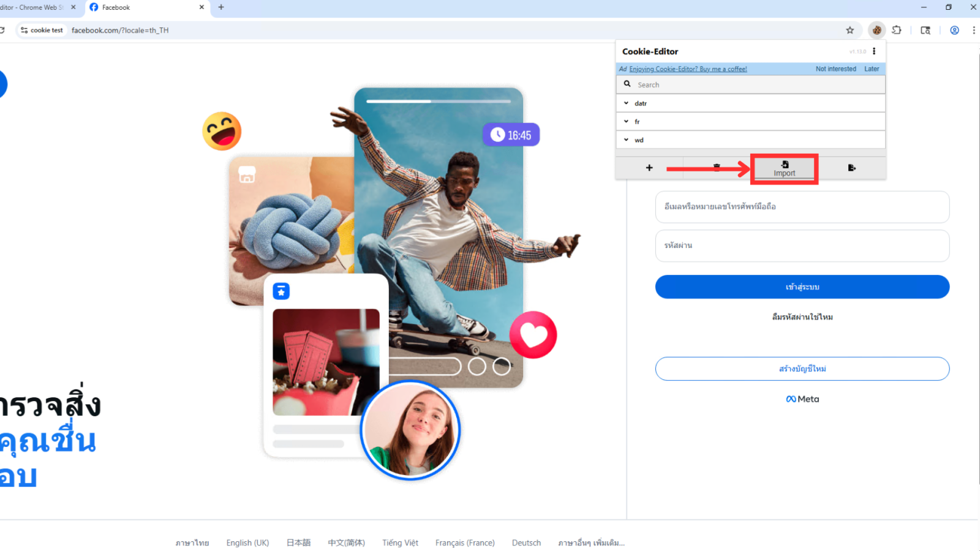Open Chrome profile avatar icon
The height and width of the screenshot is (551, 980).
954,30
